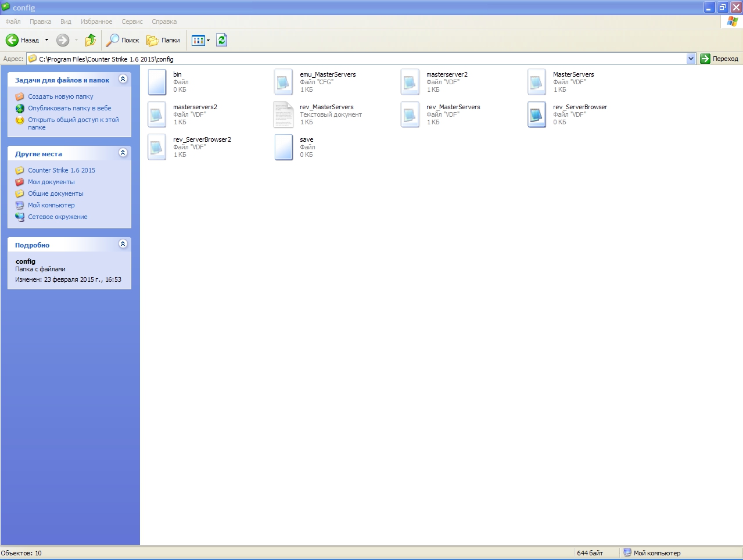The width and height of the screenshot is (743, 560).
Task: Open the Общие документы link
Action: click(x=56, y=194)
